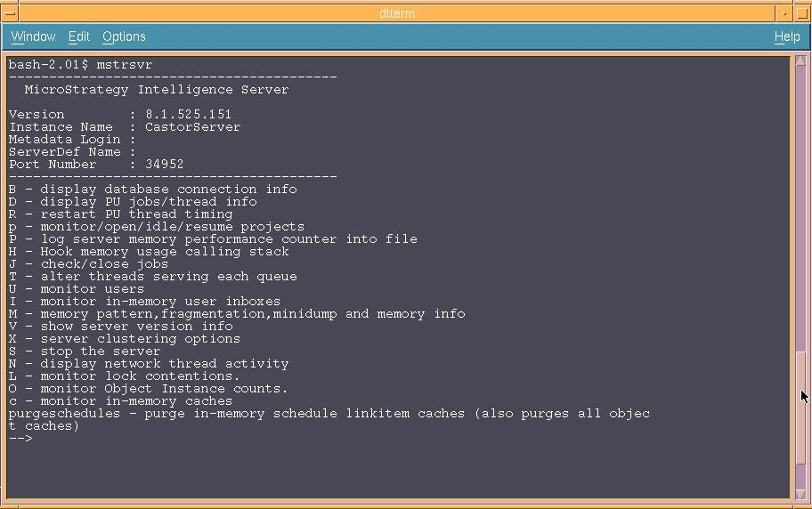Click the dtterm title bar

point(397,13)
